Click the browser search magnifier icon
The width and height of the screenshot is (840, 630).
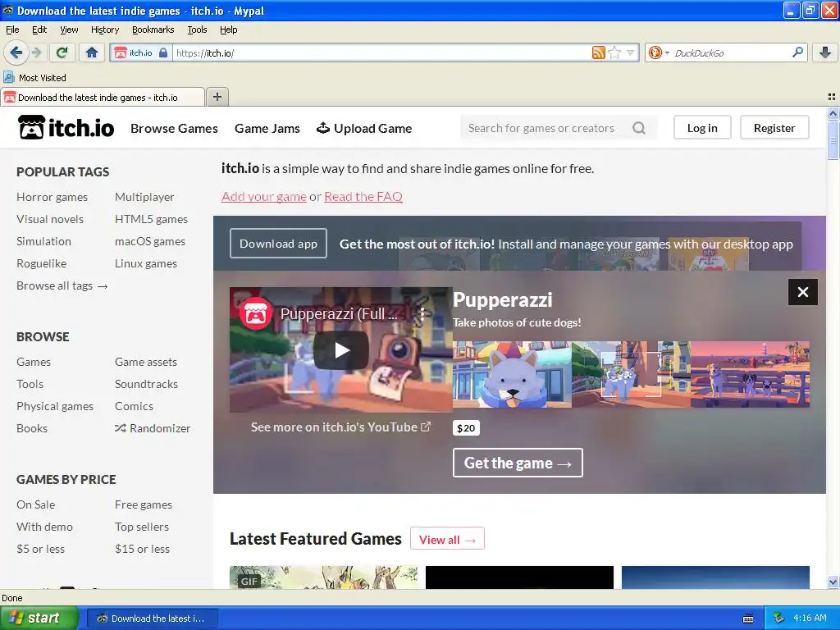coord(797,52)
